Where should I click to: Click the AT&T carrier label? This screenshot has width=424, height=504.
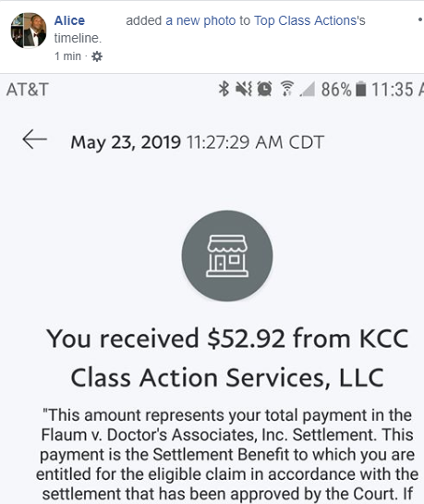click(x=28, y=90)
